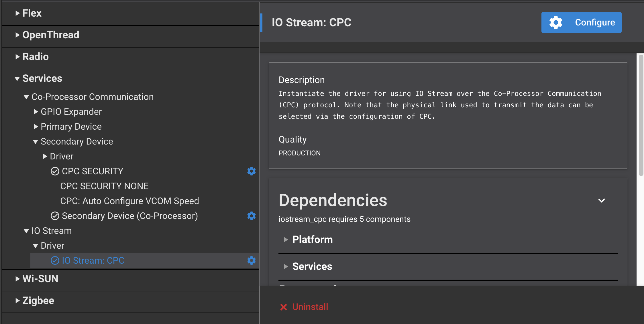Click the Configure button
The image size is (644, 324).
(x=581, y=22)
